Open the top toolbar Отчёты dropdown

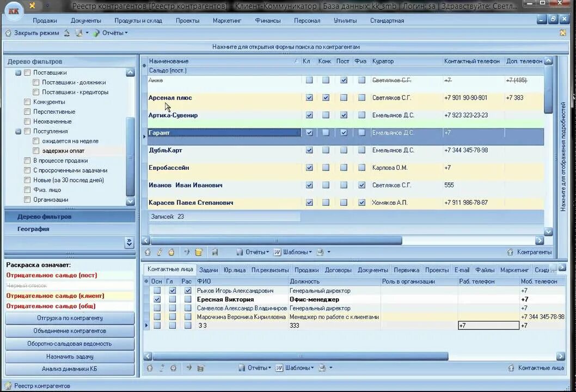tap(115, 33)
